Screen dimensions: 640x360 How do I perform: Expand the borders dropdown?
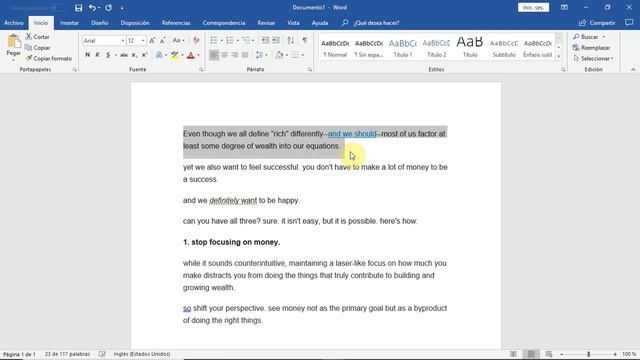click(x=303, y=55)
